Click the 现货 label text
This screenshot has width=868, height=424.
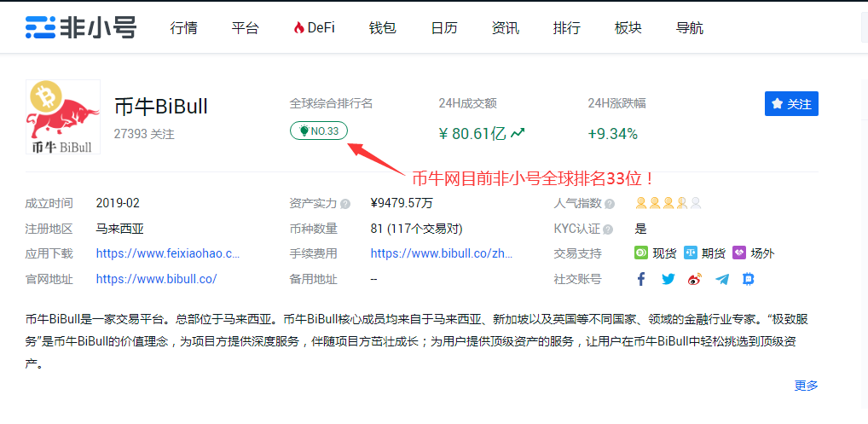(x=664, y=253)
